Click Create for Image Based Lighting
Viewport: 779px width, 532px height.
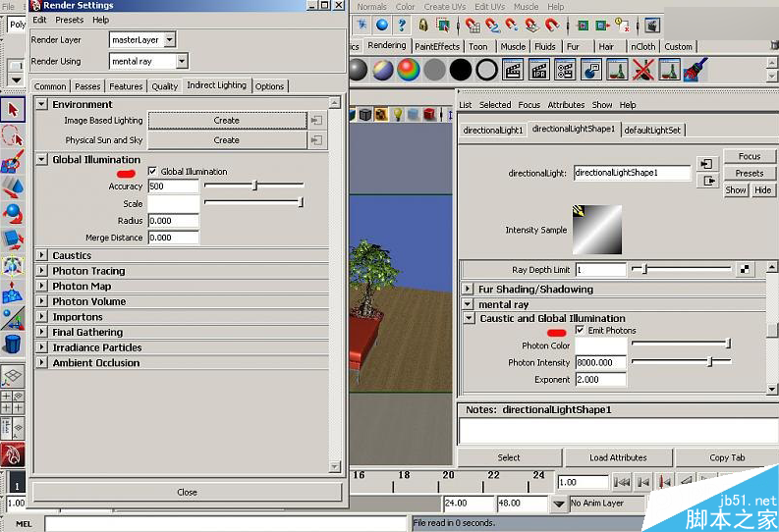point(227,121)
